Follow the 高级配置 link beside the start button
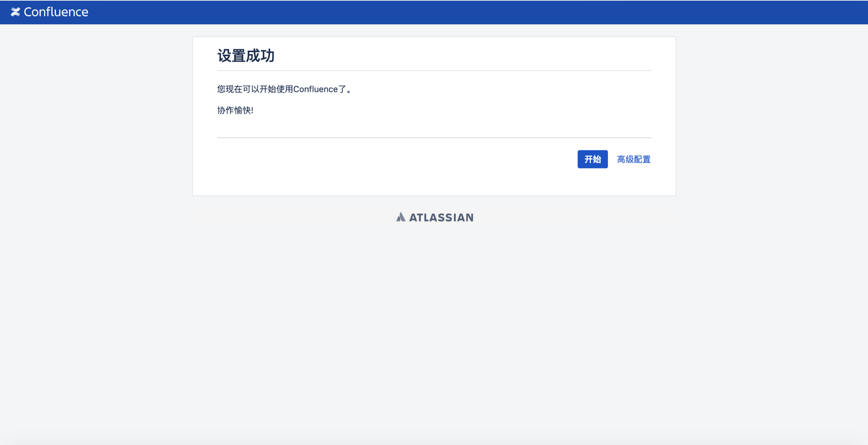 [634, 159]
